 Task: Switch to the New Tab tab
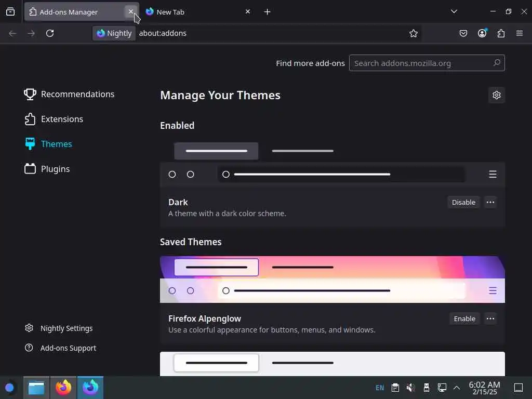coord(198,12)
